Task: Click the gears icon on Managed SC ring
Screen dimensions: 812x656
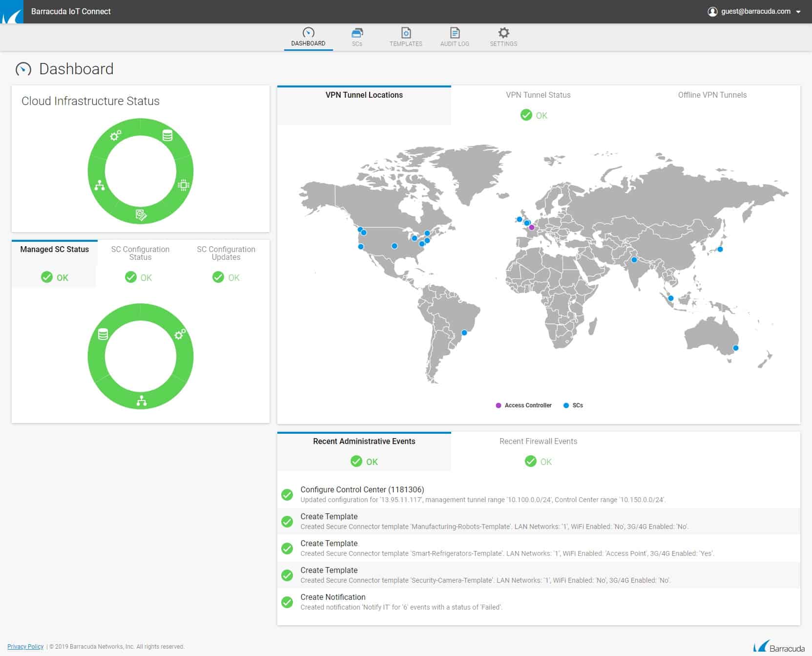Action: tap(180, 334)
